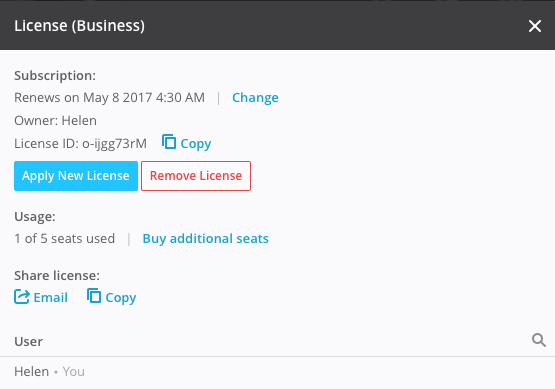This screenshot has height=389, width=555.
Task: Select the Helen user row
Action: [x=278, y=372]
